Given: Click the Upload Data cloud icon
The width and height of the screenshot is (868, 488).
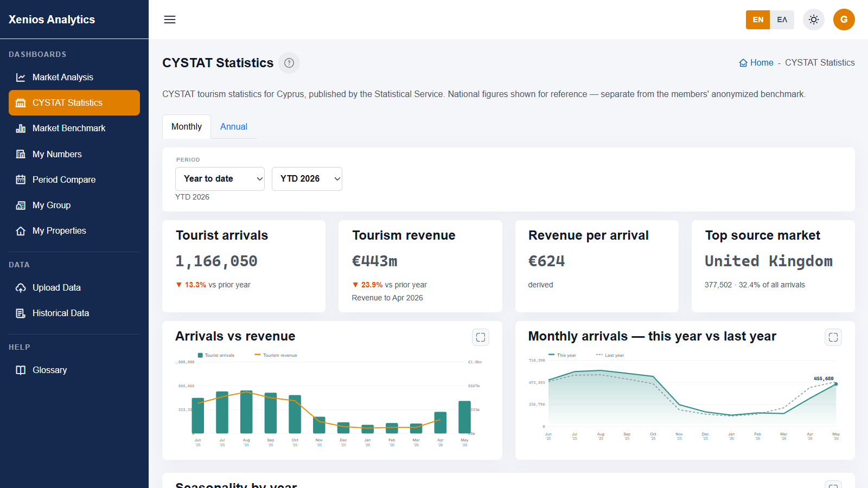Looking at the screenshot, I should [21, 288].
